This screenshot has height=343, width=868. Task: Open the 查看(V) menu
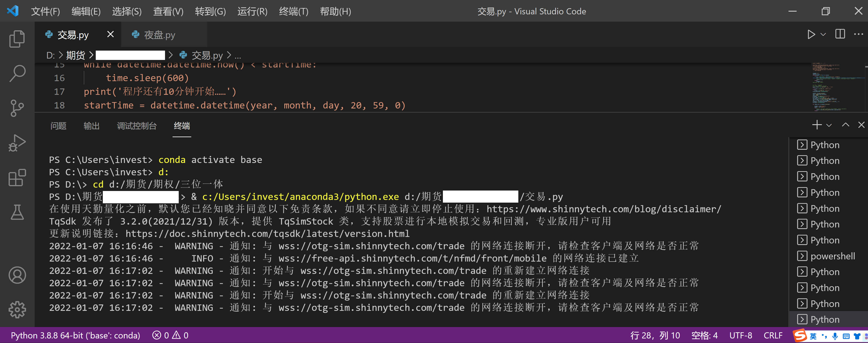(168, 11)
